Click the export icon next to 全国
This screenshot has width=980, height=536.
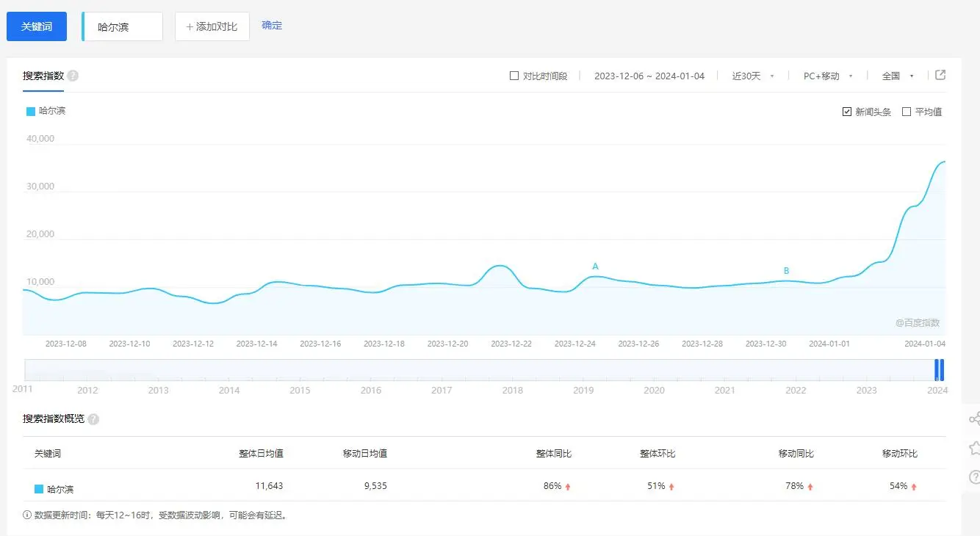pyautogui.click(x=940, y=76)
